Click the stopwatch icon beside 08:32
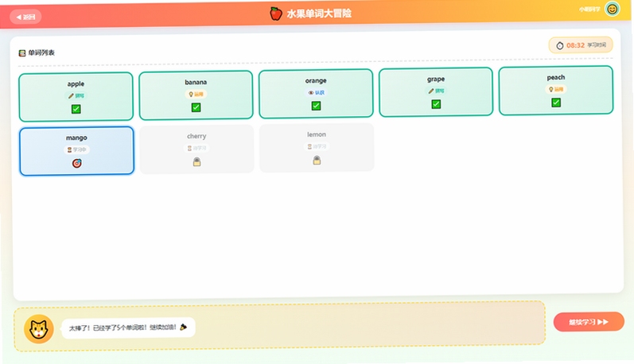The width and height of the screenshot is (634, 364). 559,45
